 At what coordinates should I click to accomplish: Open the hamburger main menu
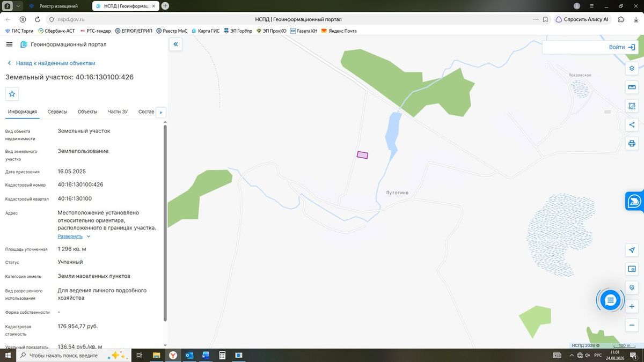(9, 45)
